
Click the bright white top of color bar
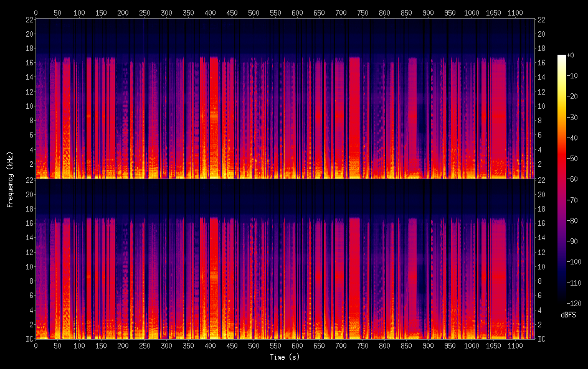[562, 57]
